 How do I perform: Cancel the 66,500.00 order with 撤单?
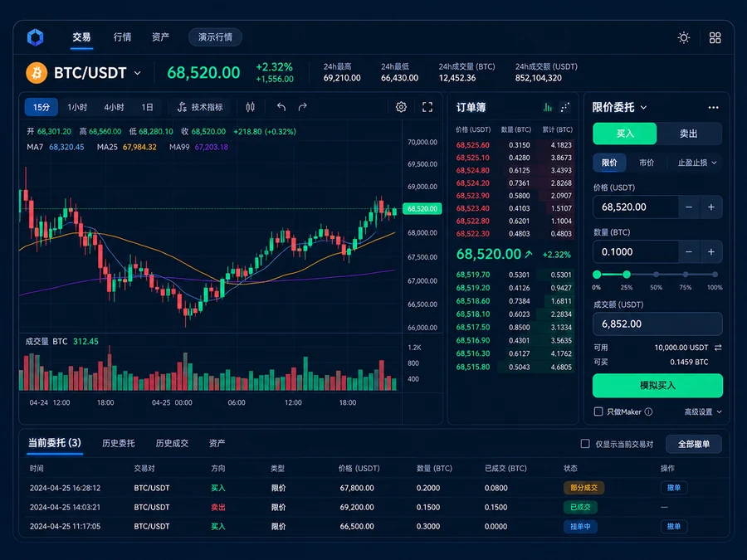pos(674,526)
